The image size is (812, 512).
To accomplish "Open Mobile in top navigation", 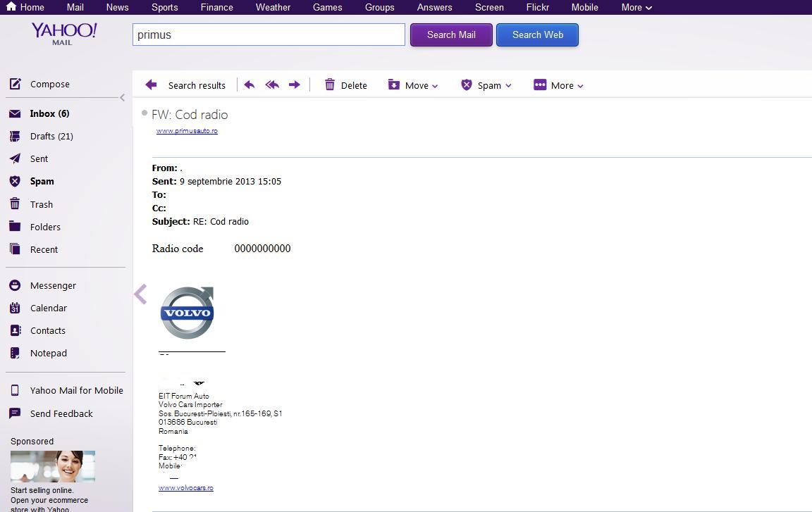I will click(584, 7).
